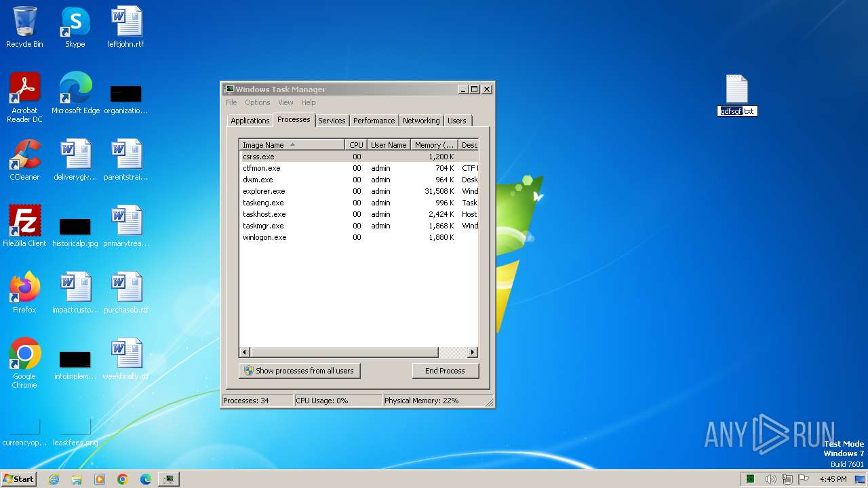Select the gdfsgf.txt file icon
The width and height of the screenshot is (868, 488).
click(x=736, y=89)
